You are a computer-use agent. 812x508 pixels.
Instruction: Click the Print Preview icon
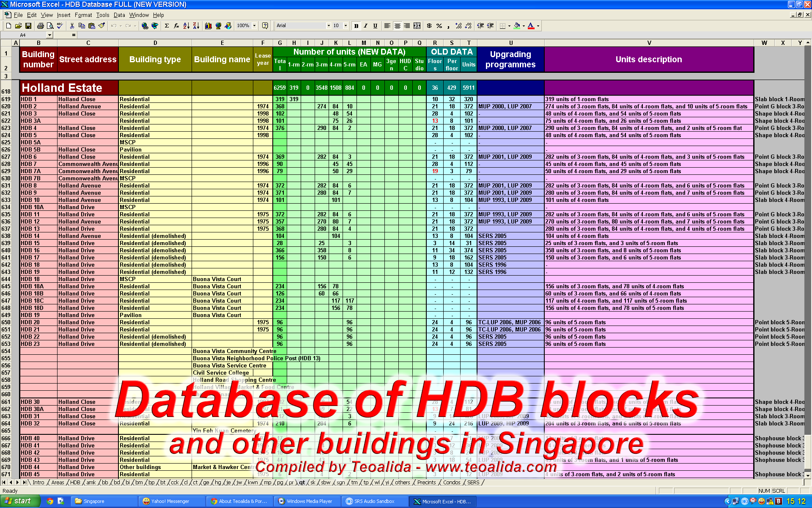[x=49, y=26]
